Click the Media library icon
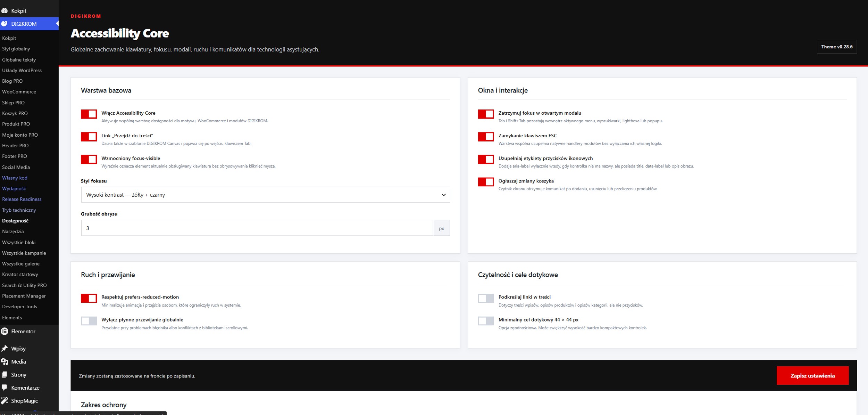Viewport: 868px width, 415px height. click(x=5, y=361)
